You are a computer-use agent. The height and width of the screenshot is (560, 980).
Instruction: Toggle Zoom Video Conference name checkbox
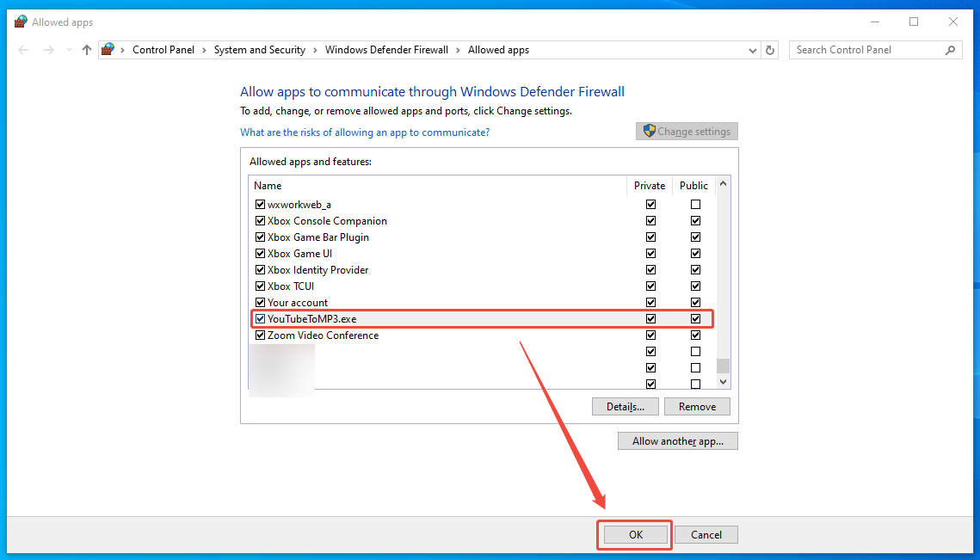(261, 335)
